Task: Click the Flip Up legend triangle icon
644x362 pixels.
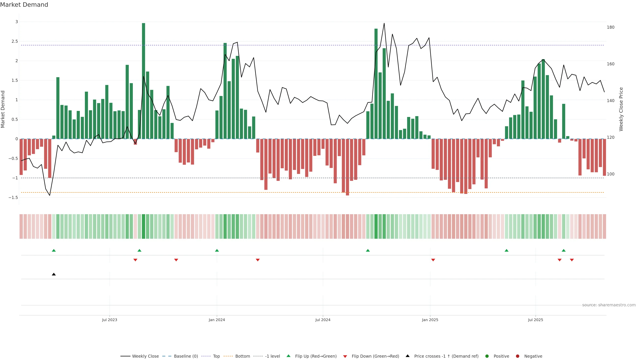Action: click(x=288, y=356)
